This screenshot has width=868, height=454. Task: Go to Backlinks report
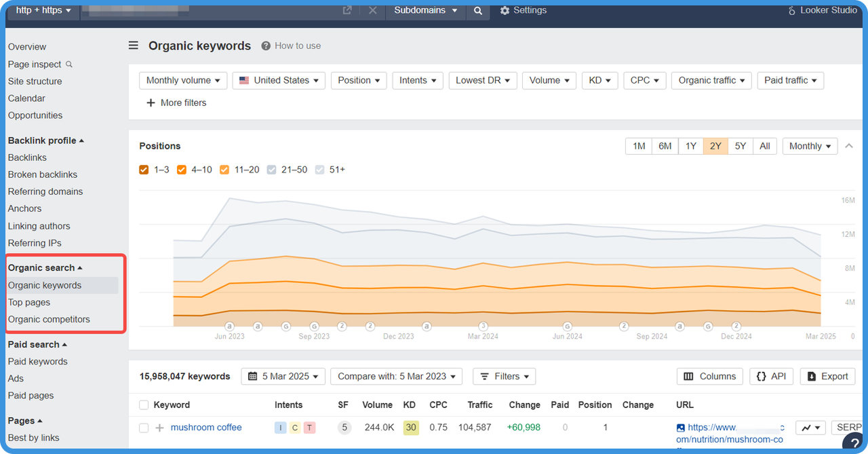tap(27, 157)
